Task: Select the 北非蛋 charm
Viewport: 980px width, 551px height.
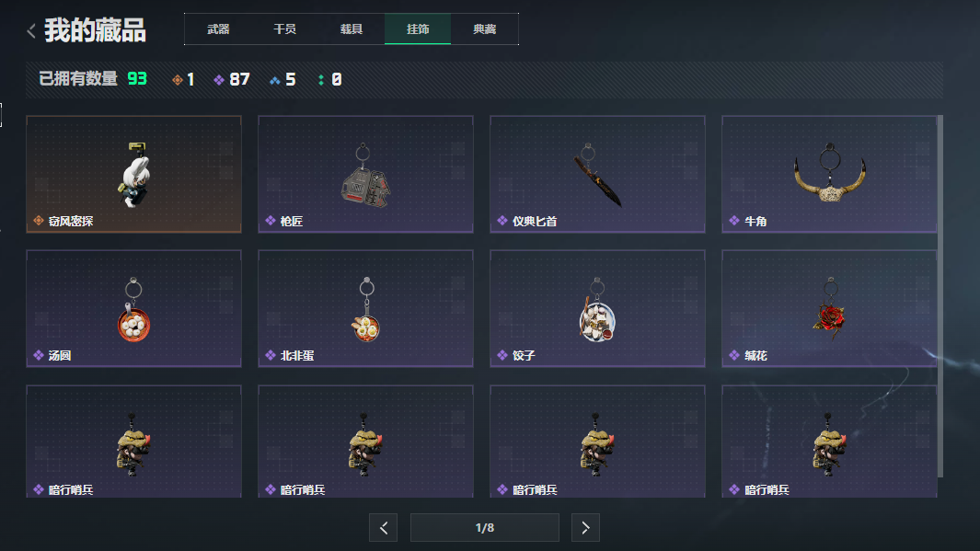Action: [365, 308]
